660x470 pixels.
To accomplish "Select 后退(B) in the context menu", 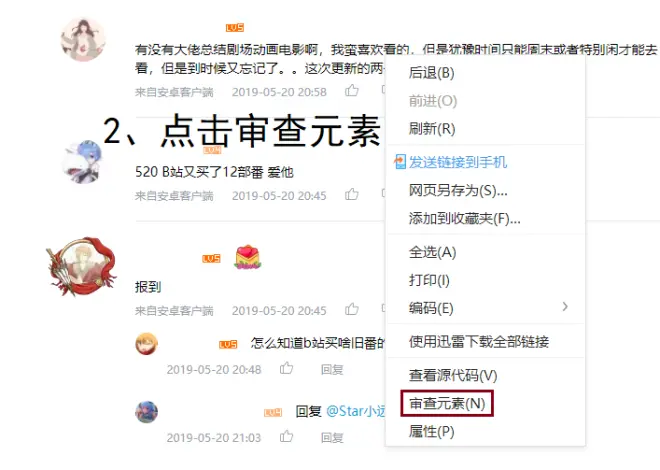I will (431, 73).
